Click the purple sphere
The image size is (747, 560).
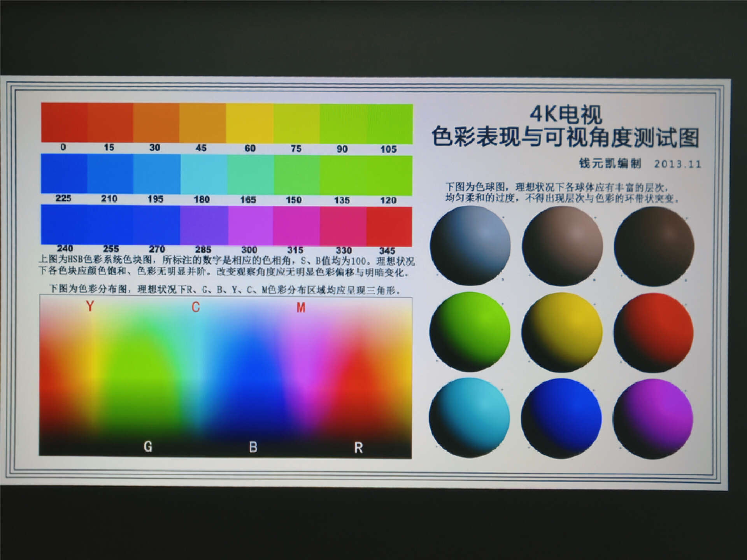(653, 419)
